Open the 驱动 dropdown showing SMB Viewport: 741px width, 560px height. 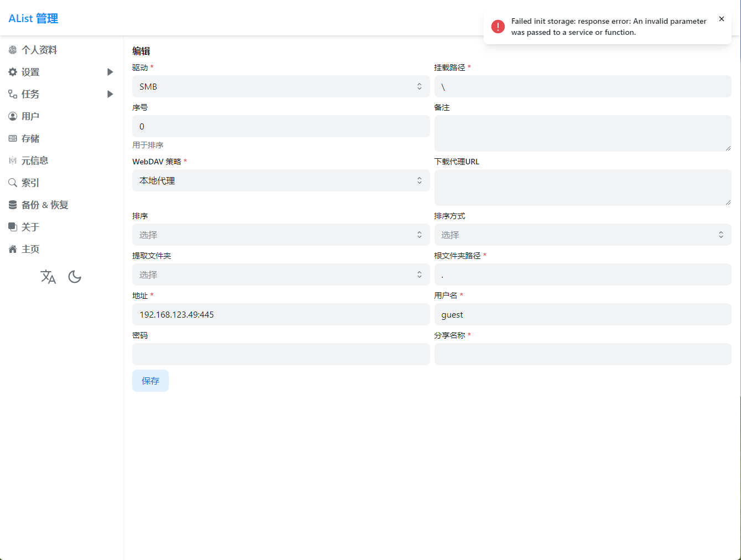point(281,86)
